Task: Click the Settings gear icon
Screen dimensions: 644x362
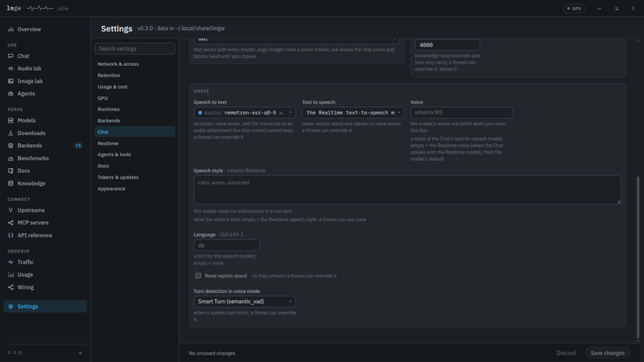Action: click(x=10, y=306)
